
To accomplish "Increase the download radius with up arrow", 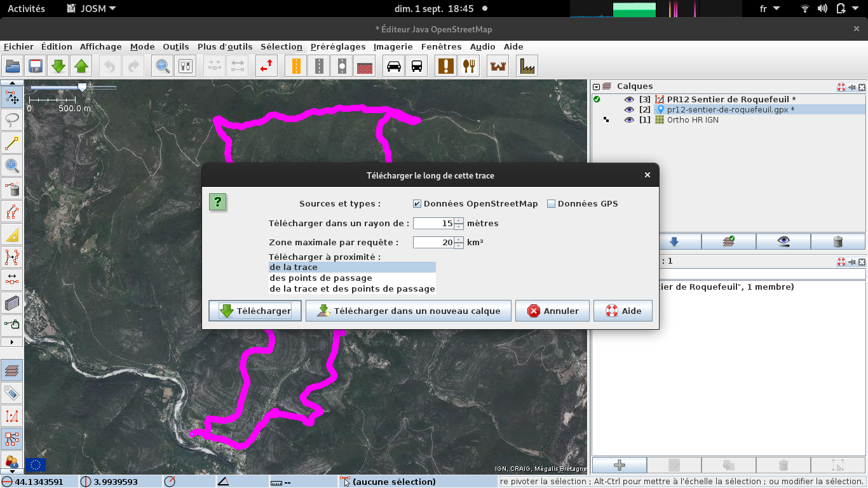I will point(459,220).
